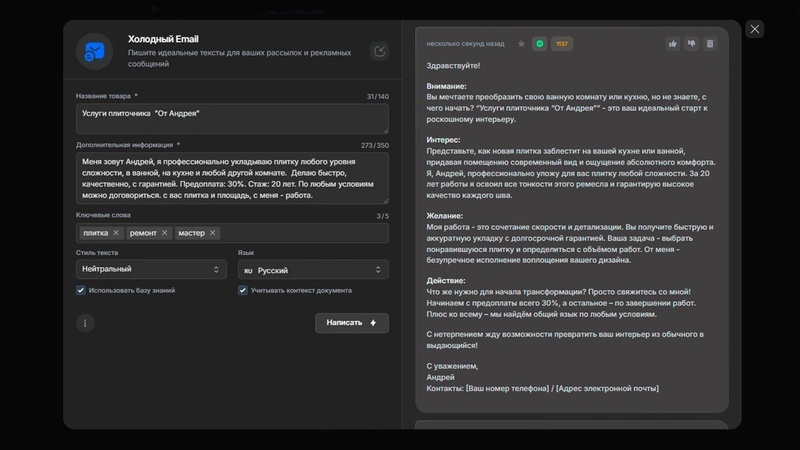Image resolution: width=800 pixels, height=450 pixels.
Task: Click the Дополнительная информация text area
Action: click(232, 175)
